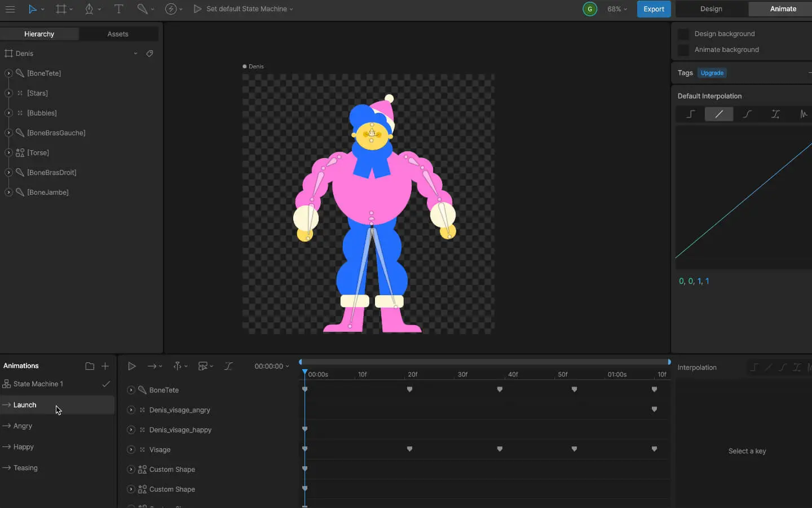Select the Text tool in toolbar
The height and width of the screenshot is (508, 812).
(x=118, y=9)
